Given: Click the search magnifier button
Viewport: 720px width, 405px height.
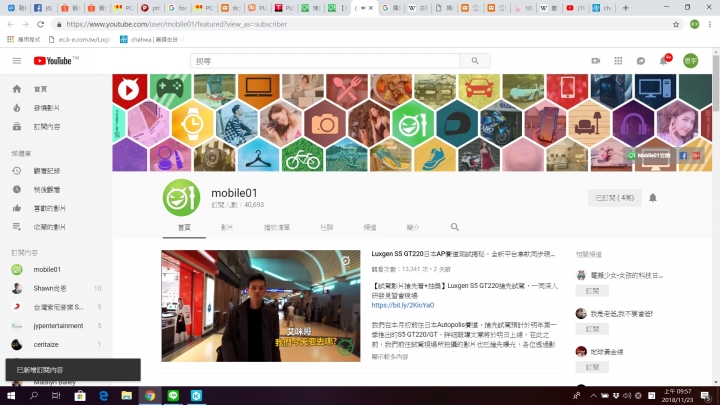Looking at the screenshot, I should (475, 61).
